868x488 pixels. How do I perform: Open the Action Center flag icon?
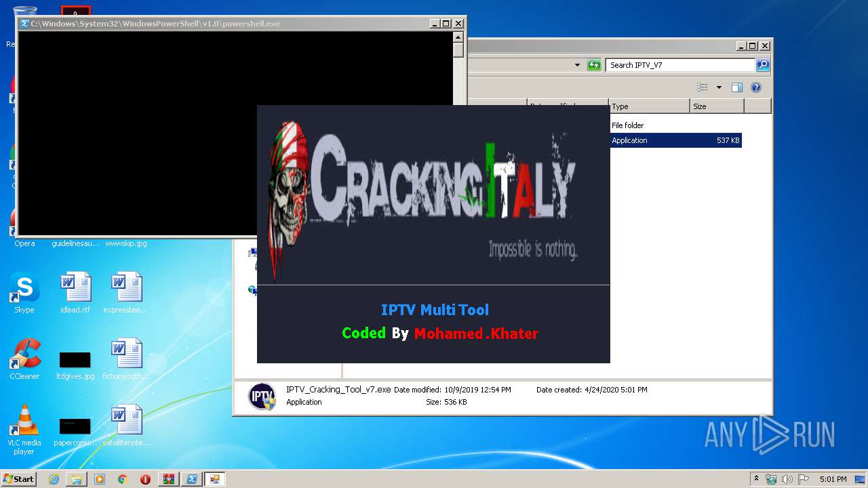coord(804,479)
